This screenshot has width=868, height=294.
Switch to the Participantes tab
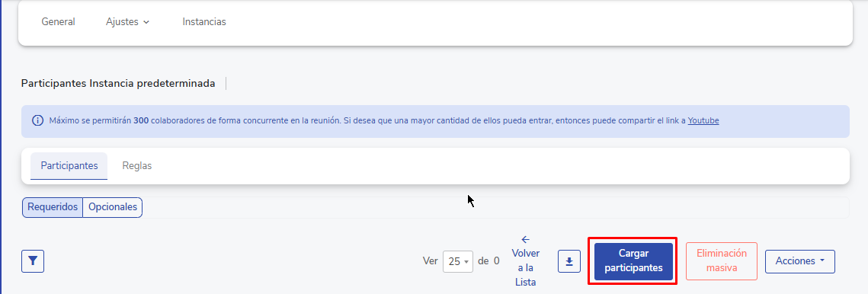click(x=69, y=166)
